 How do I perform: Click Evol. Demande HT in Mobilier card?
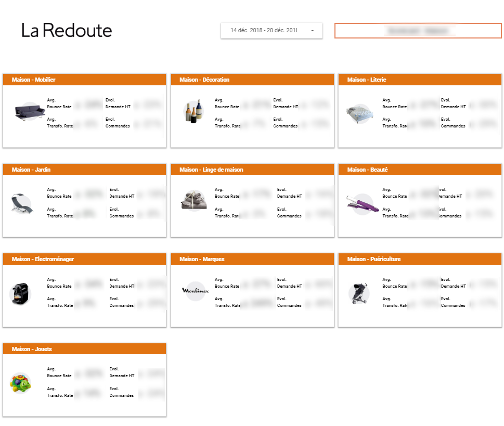[x=118, y=104]
